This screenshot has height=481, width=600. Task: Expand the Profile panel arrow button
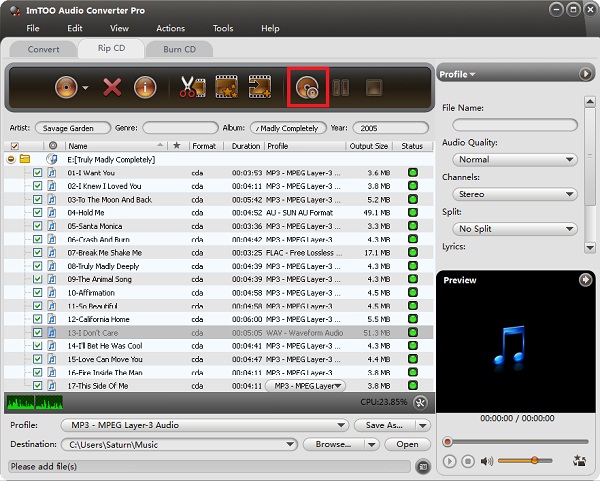pos(585,73)
